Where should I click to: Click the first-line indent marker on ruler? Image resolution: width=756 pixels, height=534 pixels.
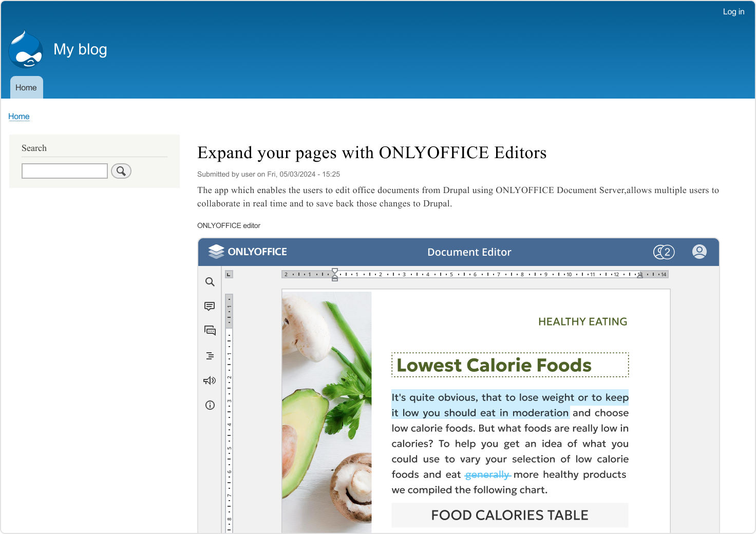[335, 271]
